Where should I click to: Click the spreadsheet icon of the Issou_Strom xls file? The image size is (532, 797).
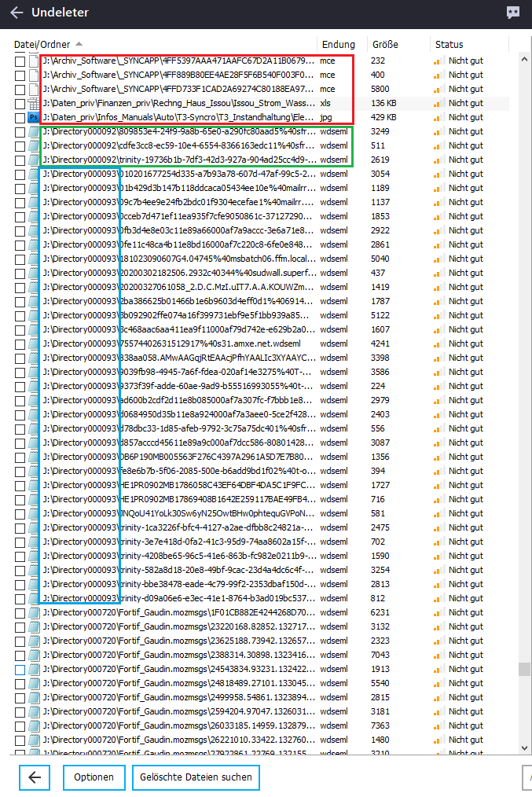point(34,103)
